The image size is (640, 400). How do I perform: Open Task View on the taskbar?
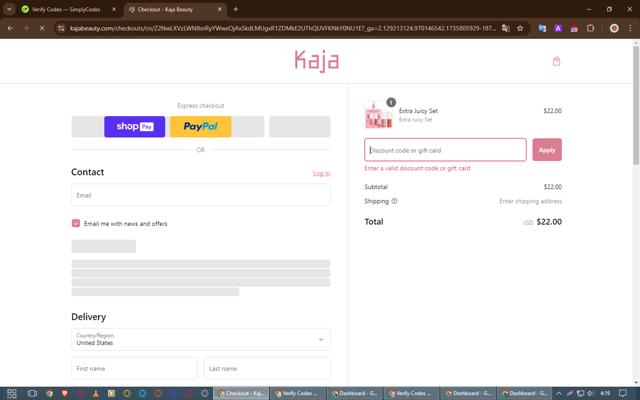[32, 393]
